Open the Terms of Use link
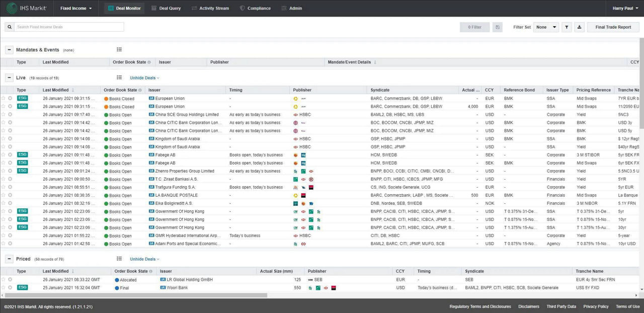Viewport: 644px width, 313px height. [x=628, y=306]
